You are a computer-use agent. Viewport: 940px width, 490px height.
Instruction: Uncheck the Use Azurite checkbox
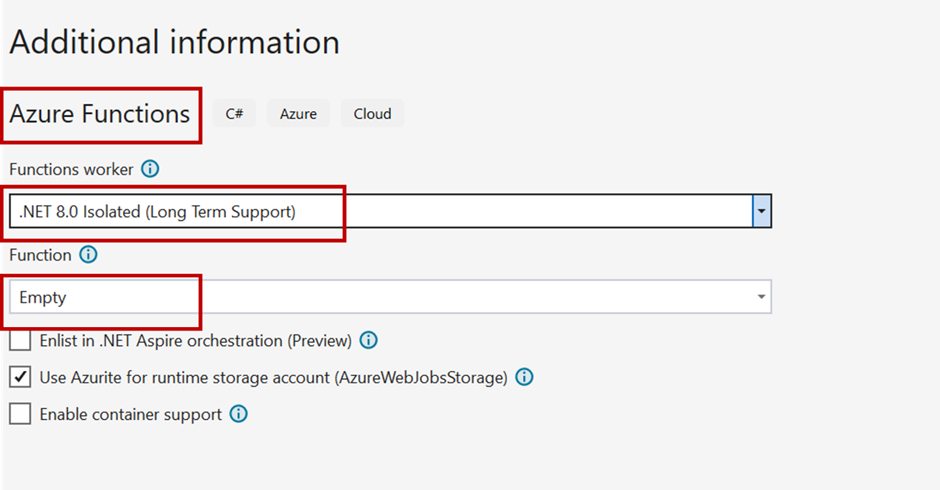pos(20,377)
